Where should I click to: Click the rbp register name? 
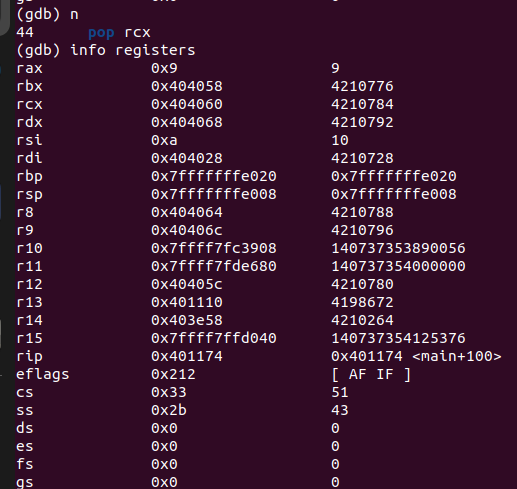tap(29, 177)
